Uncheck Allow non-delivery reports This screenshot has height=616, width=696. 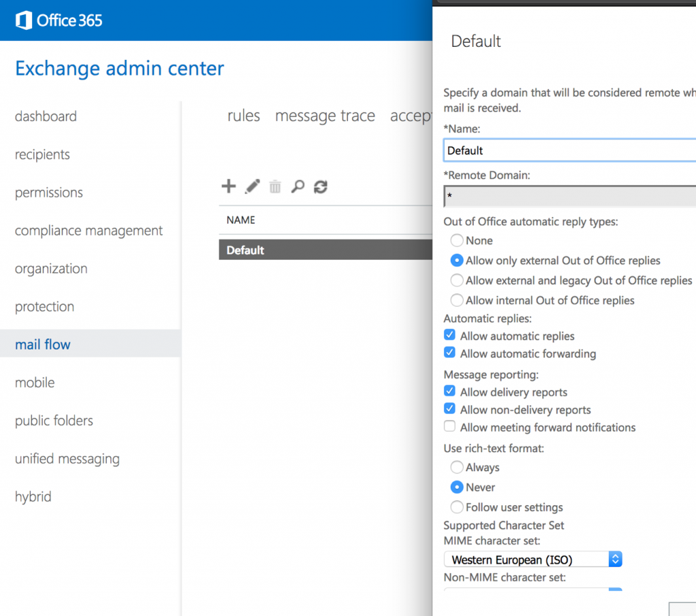tap(450, 409)
